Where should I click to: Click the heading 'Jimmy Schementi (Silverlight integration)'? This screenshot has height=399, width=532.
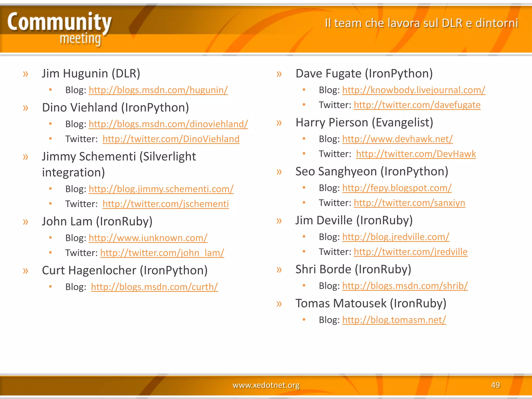click(x=119, y=164)
